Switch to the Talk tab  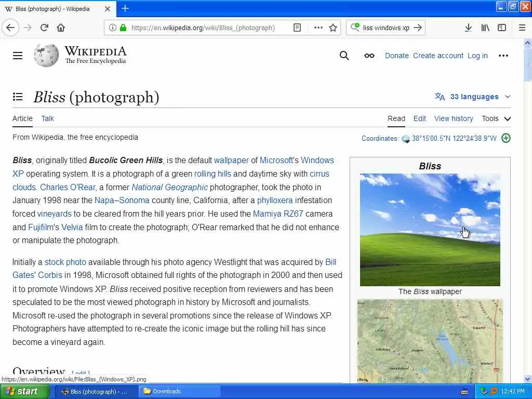click(x=47, y=119)
